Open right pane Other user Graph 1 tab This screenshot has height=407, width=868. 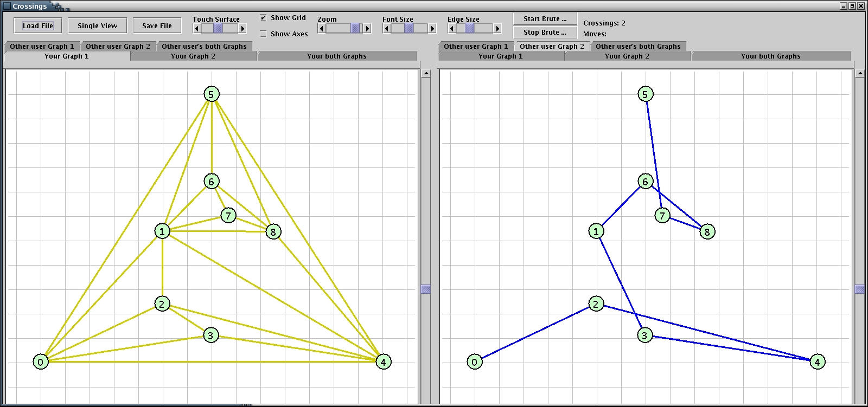476,46
